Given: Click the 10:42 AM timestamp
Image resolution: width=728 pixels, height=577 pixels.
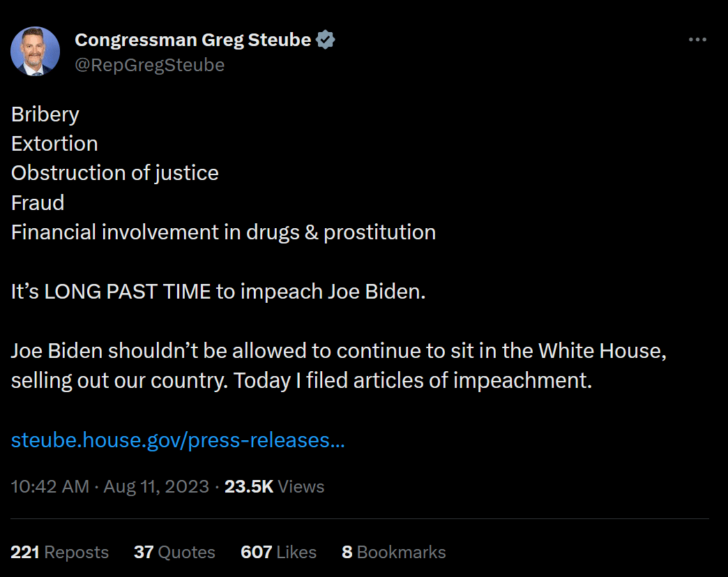Looking at the screenshot, I should [x=50, y=486].
